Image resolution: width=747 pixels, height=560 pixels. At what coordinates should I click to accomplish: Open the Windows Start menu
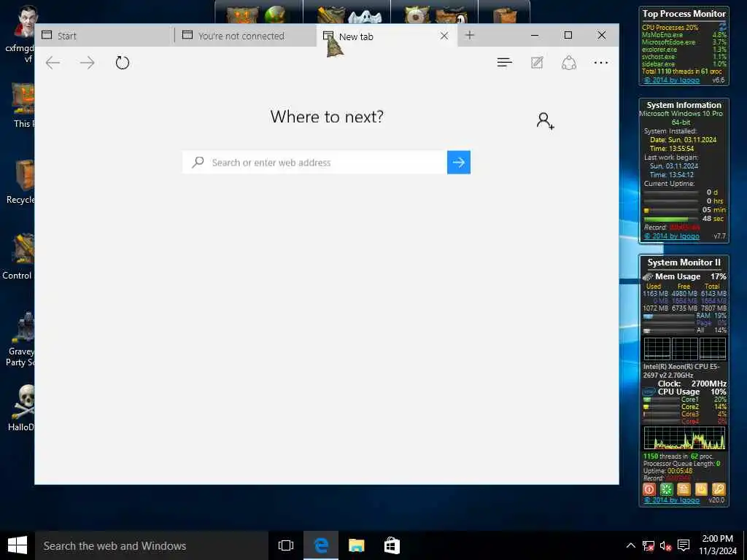(x=18, y=545)
